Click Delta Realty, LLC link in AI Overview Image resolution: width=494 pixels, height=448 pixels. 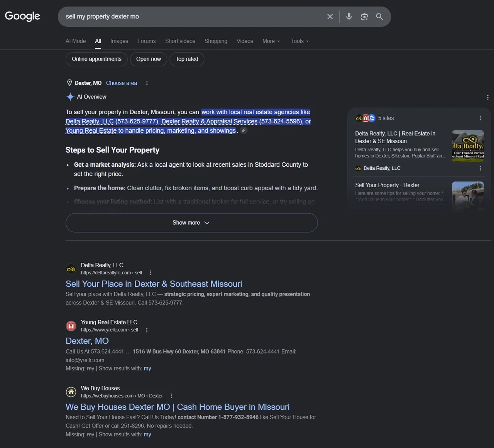pyautogui.click(x=90, y=121)
